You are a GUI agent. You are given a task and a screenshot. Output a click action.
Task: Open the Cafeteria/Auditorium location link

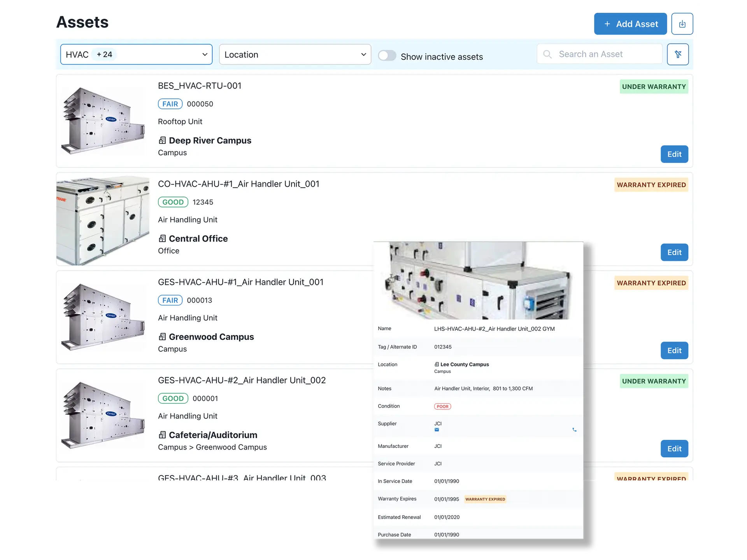tap(213, 435)
